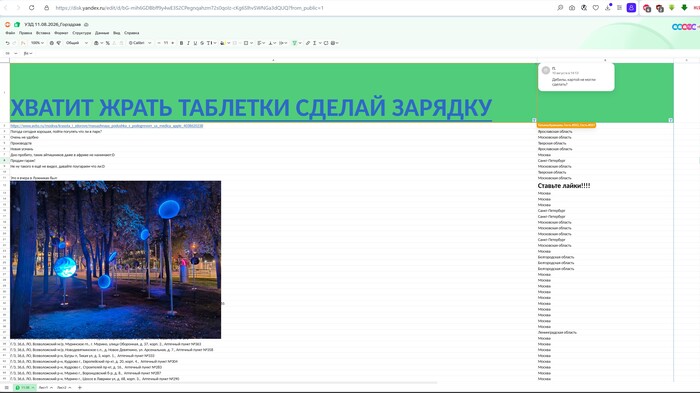Click the orange highlighted header cell
This screenshot has height=393, width=700.
pos(567,125)
